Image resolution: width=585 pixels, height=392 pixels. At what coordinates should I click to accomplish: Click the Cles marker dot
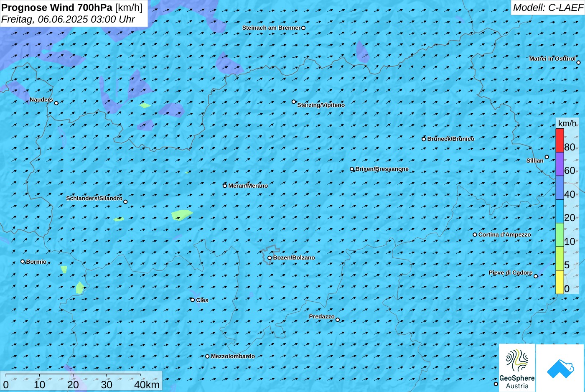click(193, 300)
